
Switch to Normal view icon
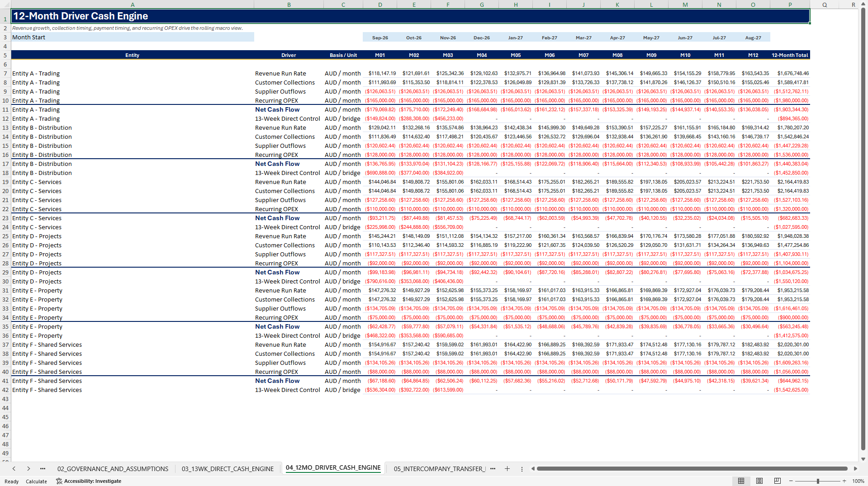(x=741, y=481)
